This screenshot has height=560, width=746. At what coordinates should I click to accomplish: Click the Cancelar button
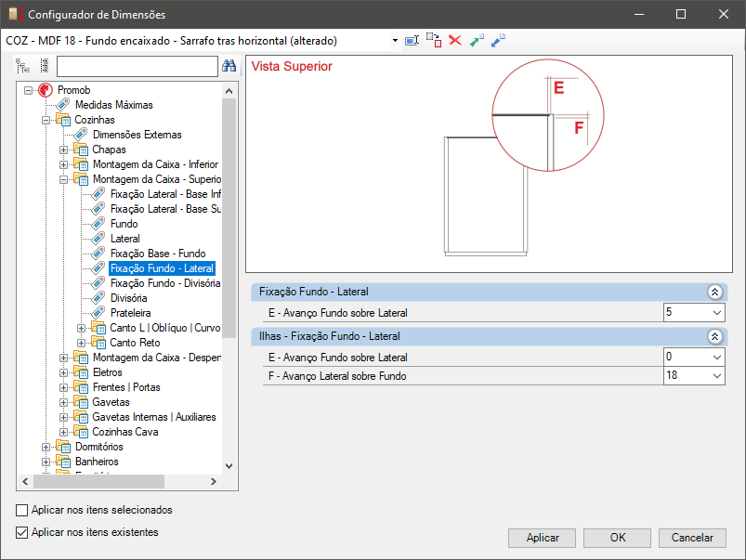pos(692,538)
